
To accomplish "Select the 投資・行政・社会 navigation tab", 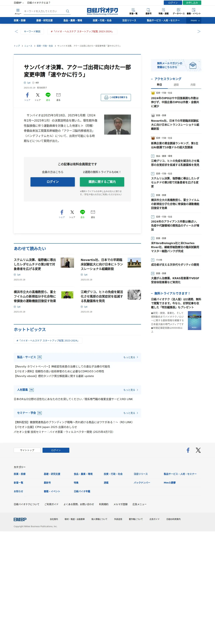I will click(x=102, y=21).
